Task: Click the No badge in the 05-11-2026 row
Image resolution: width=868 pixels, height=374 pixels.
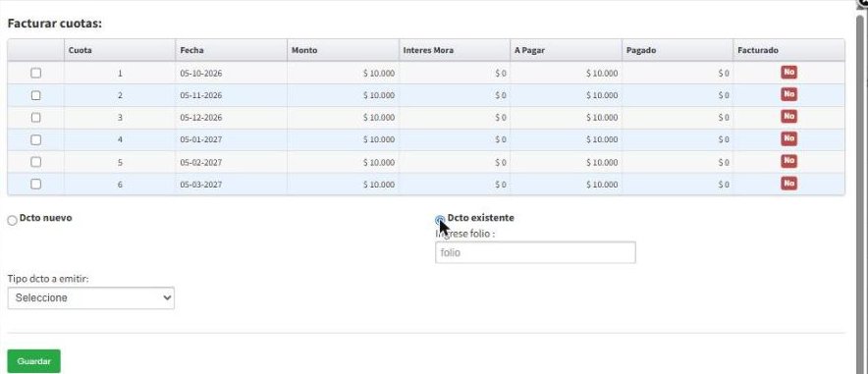Action: tap(788, 94)
